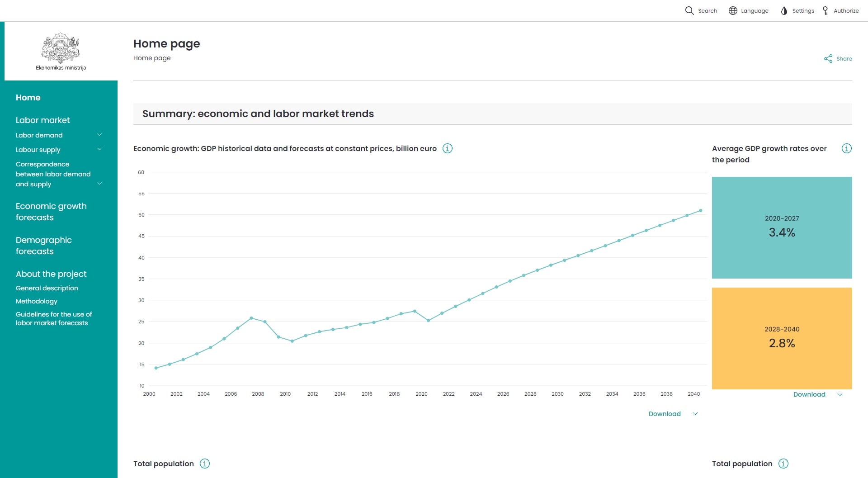868x478 pixels.
Task: Show info for Average GDP growth rates
Action: point(847,148)
